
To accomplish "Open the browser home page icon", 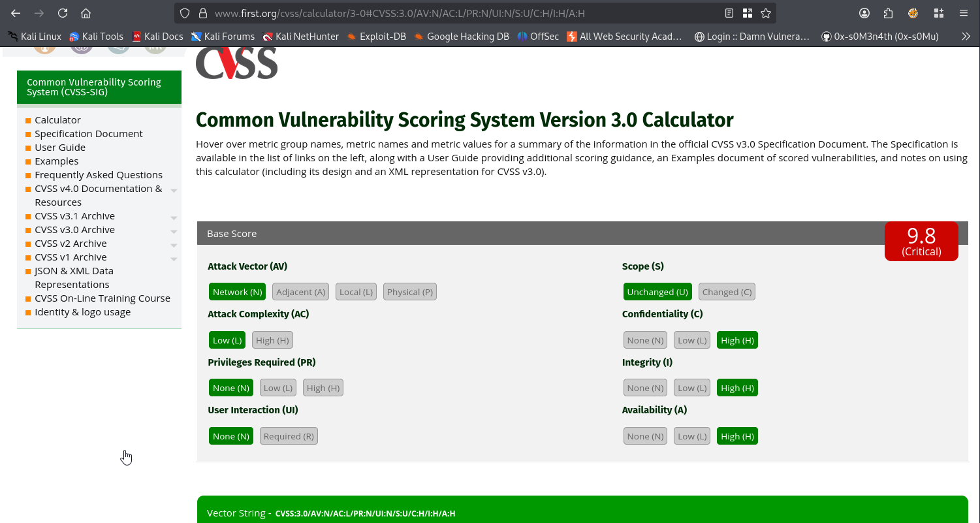I will pyautogui.click(x=86, y=13).
